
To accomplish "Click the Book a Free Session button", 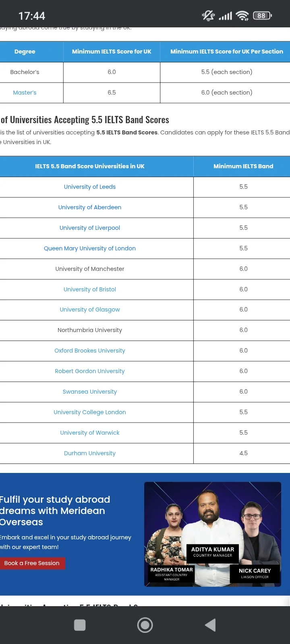I will tap(32, 563).
